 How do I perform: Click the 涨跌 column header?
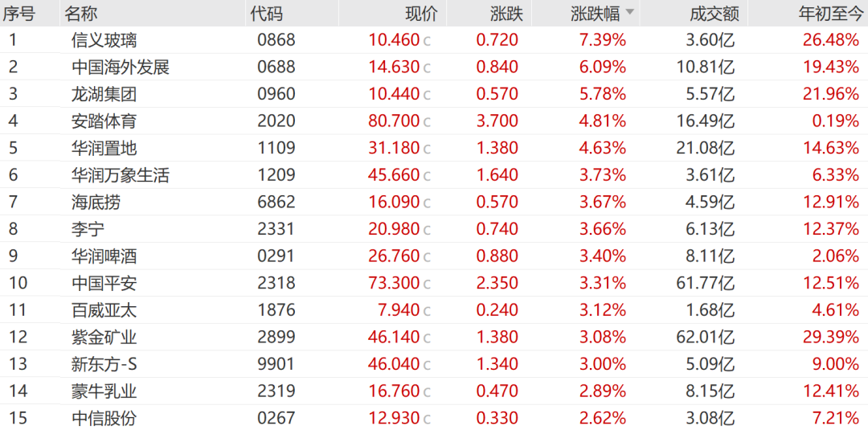(x=506, y=14)
